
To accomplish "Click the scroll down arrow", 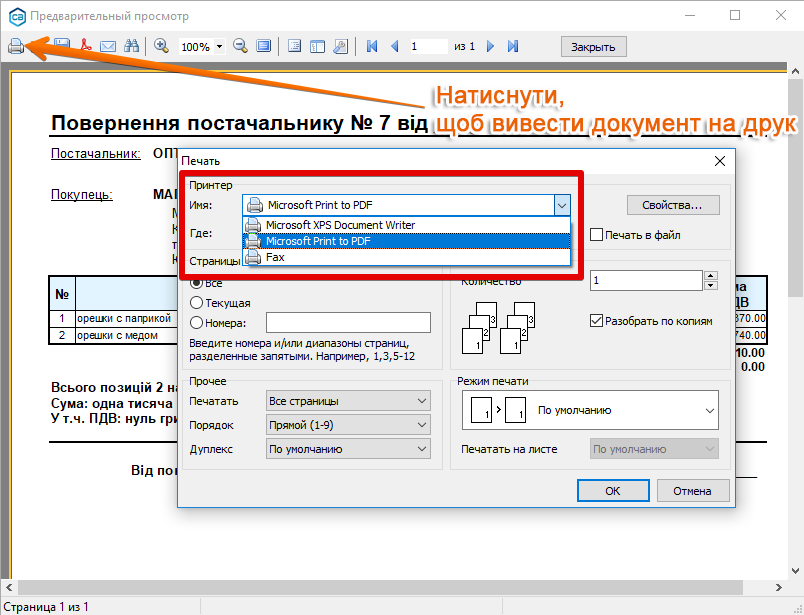I will 795,570.
